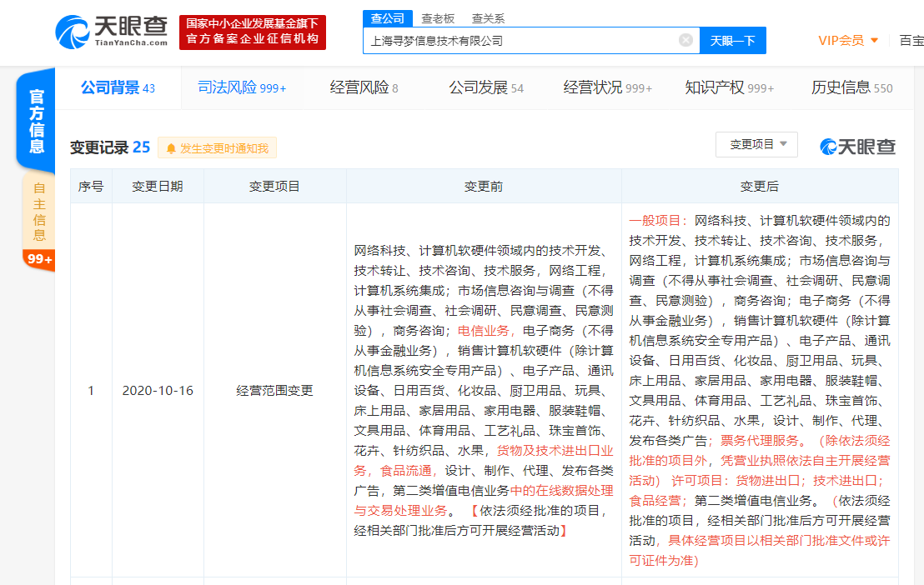This screenshot has height=585, width=924.
Task: Click the 变更后 column header
Action: point(760,186)
